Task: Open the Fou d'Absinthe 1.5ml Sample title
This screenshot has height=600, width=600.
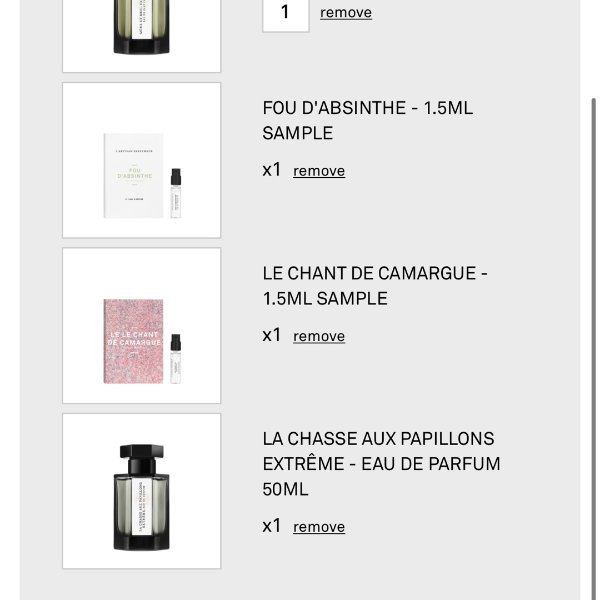Action: point(368,121)
